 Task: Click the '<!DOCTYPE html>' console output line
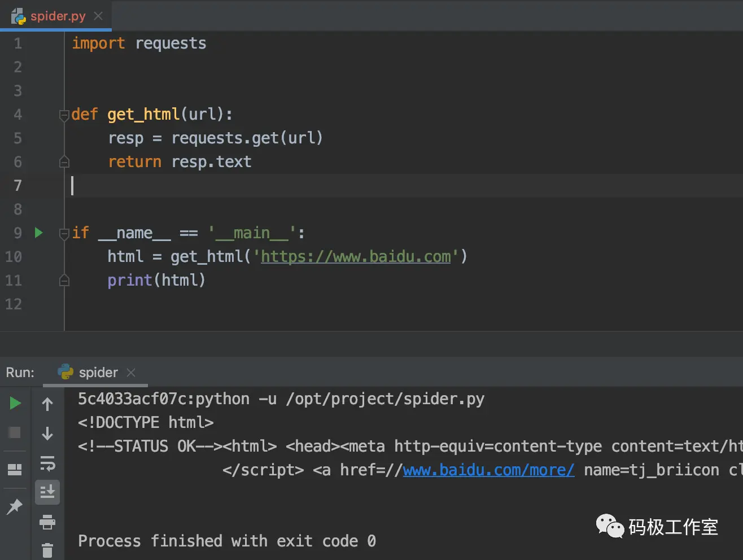click(x=146, y=422)
